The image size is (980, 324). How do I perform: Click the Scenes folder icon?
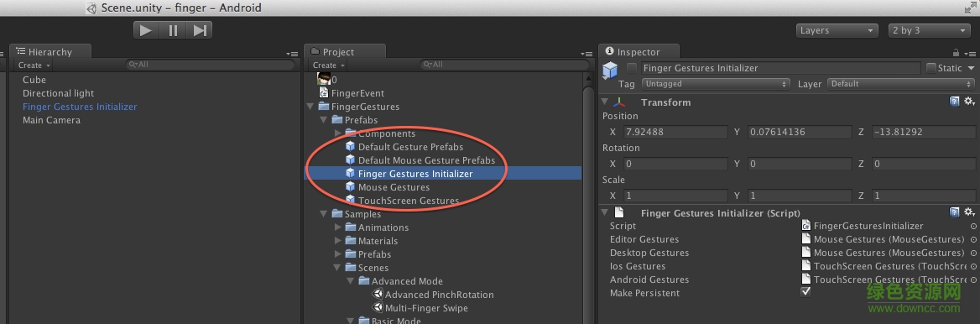(x=351, y=268)
